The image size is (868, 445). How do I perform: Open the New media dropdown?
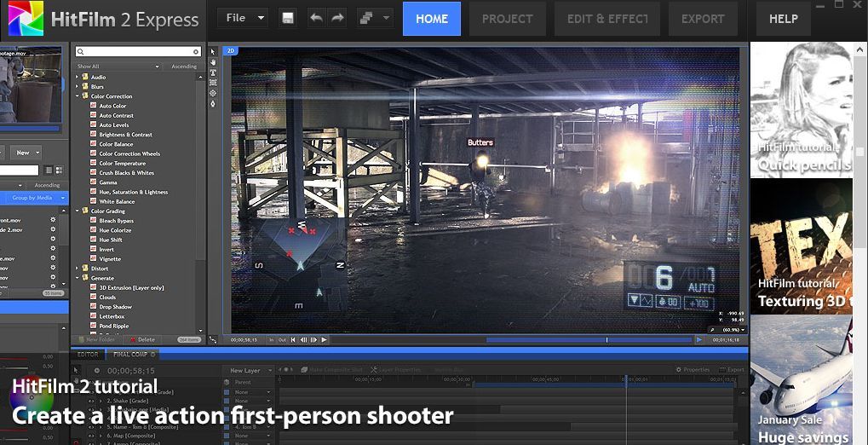point(26,153)
